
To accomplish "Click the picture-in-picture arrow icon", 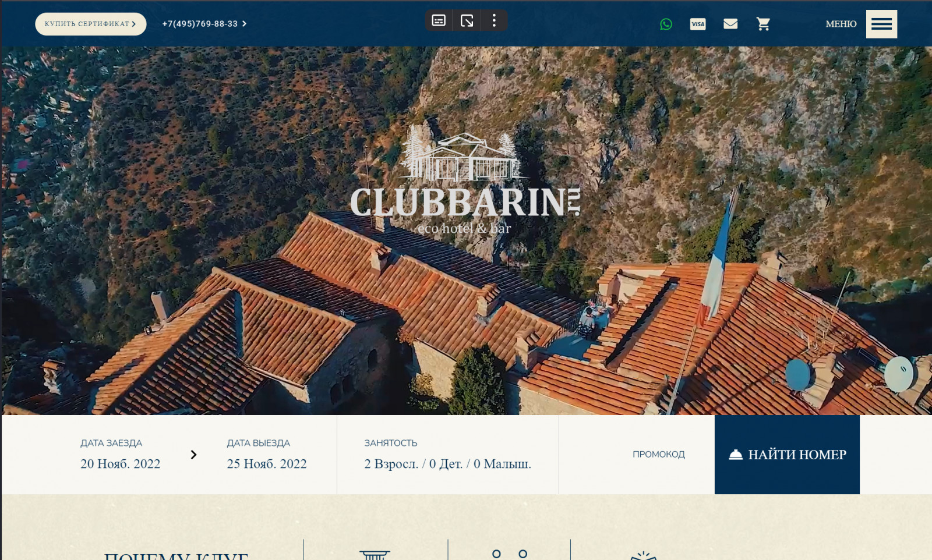I will tap(467, 20).
